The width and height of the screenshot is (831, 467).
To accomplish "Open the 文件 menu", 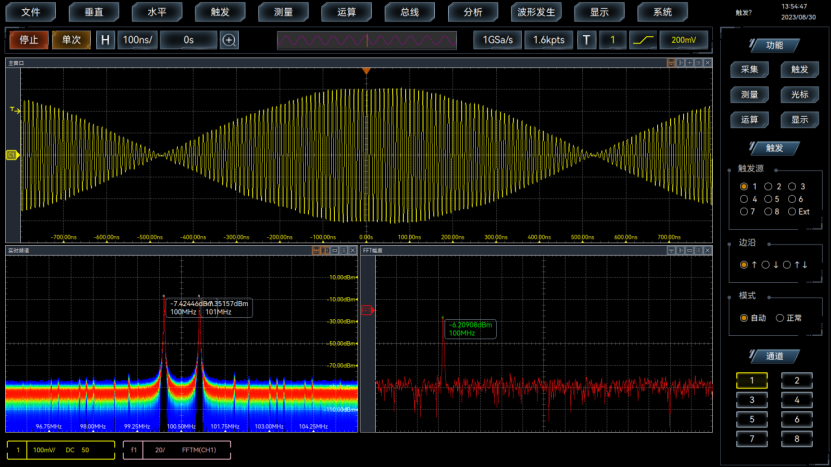I will point(31,12).
